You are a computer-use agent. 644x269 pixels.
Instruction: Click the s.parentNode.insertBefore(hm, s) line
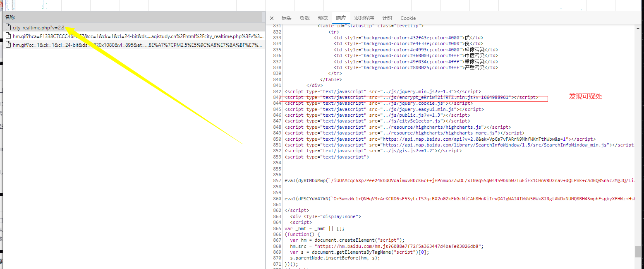[x=335, y=258]
